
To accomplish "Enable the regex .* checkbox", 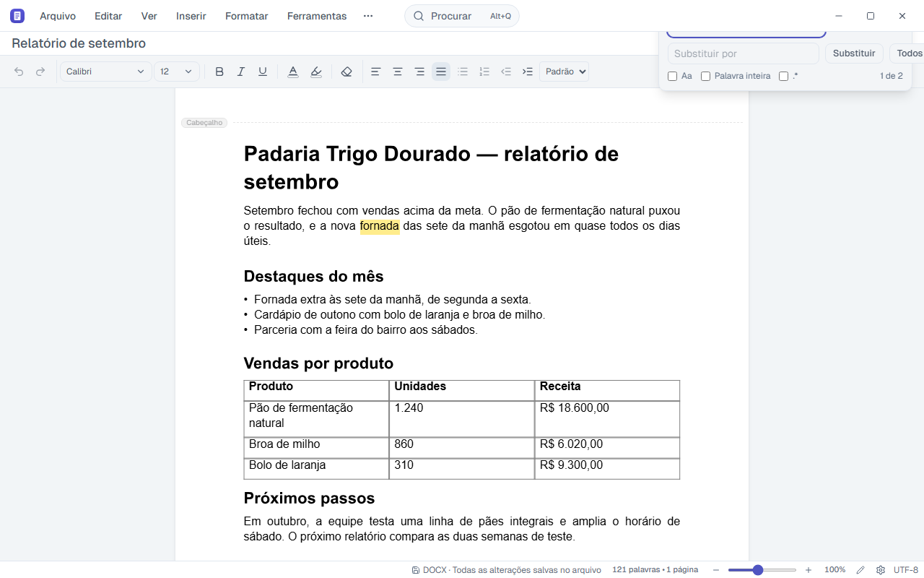I will click(x=783, y=76).
